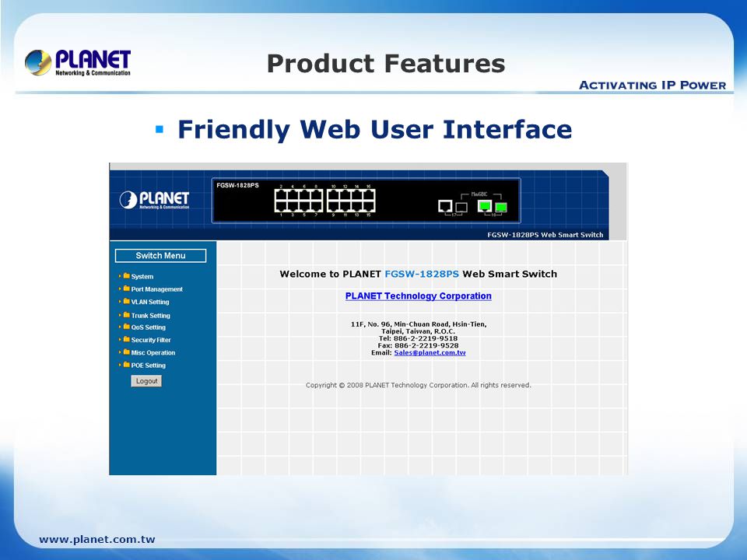Open the POE Setting menu label
The image size is (747, 560).
coord(149,366)
